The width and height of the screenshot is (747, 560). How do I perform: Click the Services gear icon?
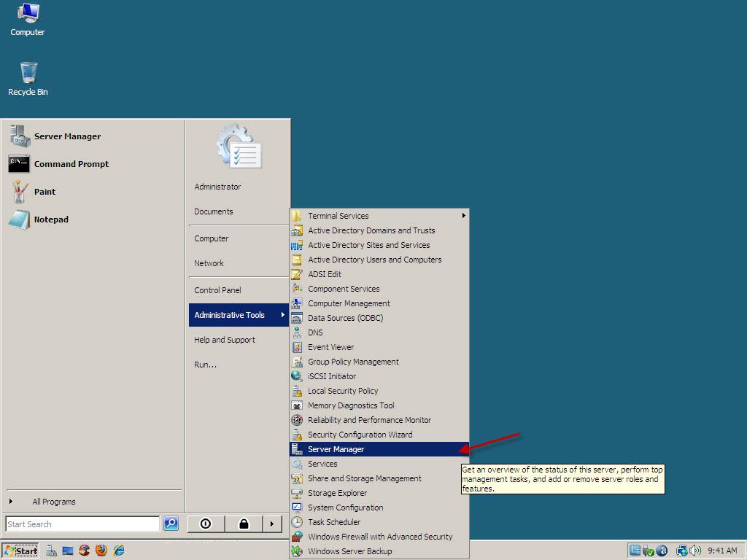297,464
